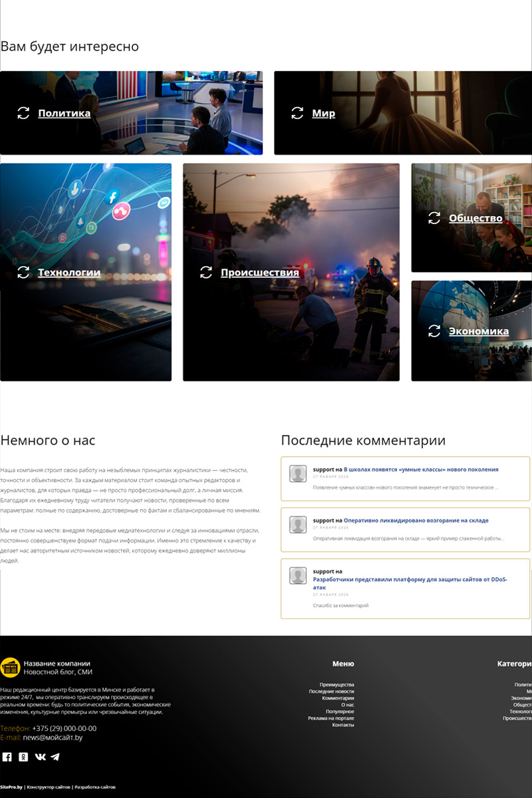The width and height of the screenshot is (532, 798).
Task: Click the icon next to Происшествия
Action: pos(206,273)
